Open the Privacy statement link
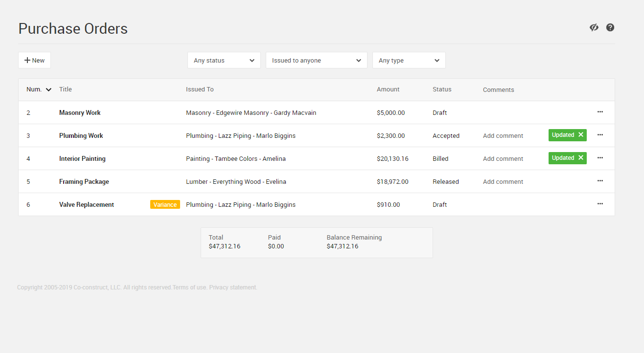This screenshot has width=644, height=353. pyautogui.click(x=233, y=287)
